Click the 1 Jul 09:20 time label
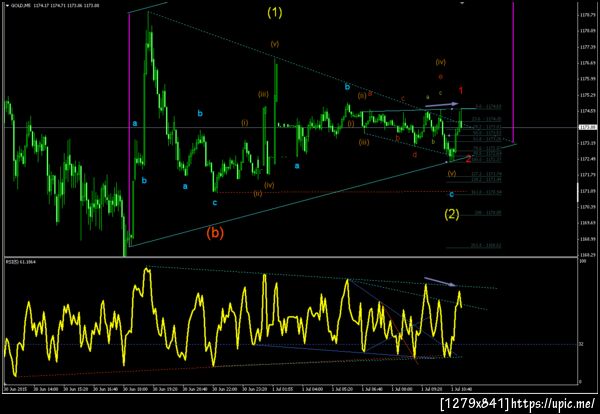The height and width of the screenshot is (414, 600). [433, 389]
